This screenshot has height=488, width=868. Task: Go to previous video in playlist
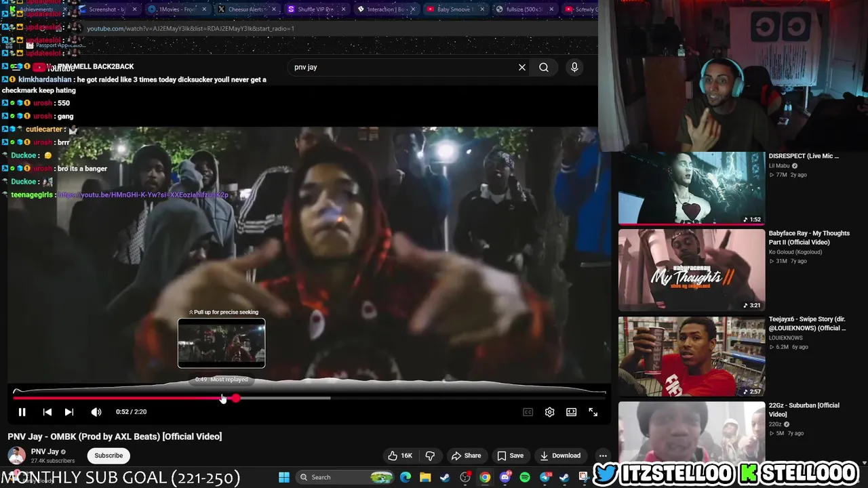[x=47, y=412]
